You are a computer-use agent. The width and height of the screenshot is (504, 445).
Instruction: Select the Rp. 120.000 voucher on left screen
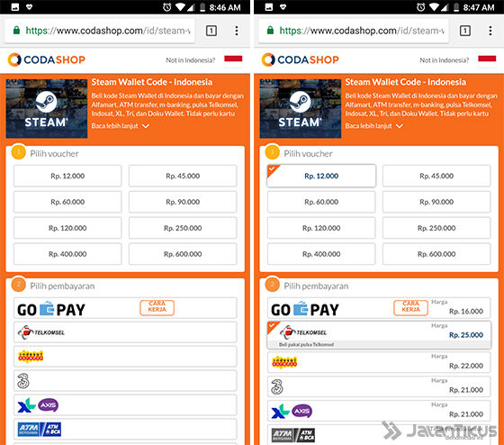pos(67,228)
